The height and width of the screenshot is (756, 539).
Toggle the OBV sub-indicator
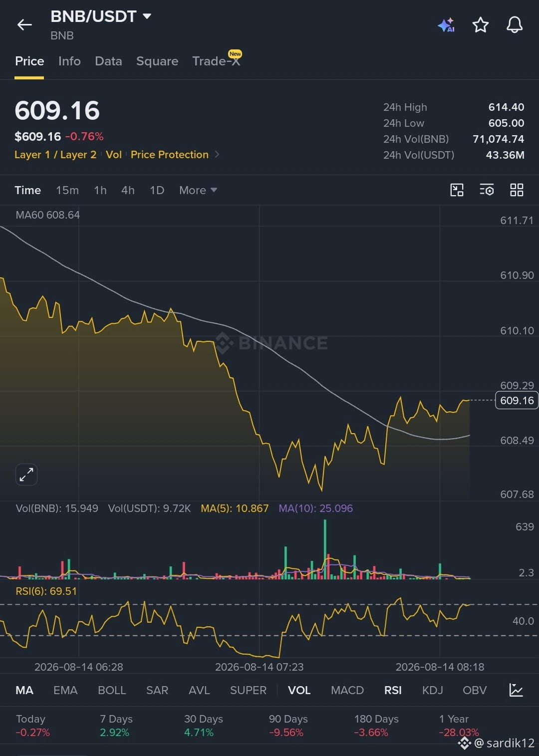coord(475,690)
